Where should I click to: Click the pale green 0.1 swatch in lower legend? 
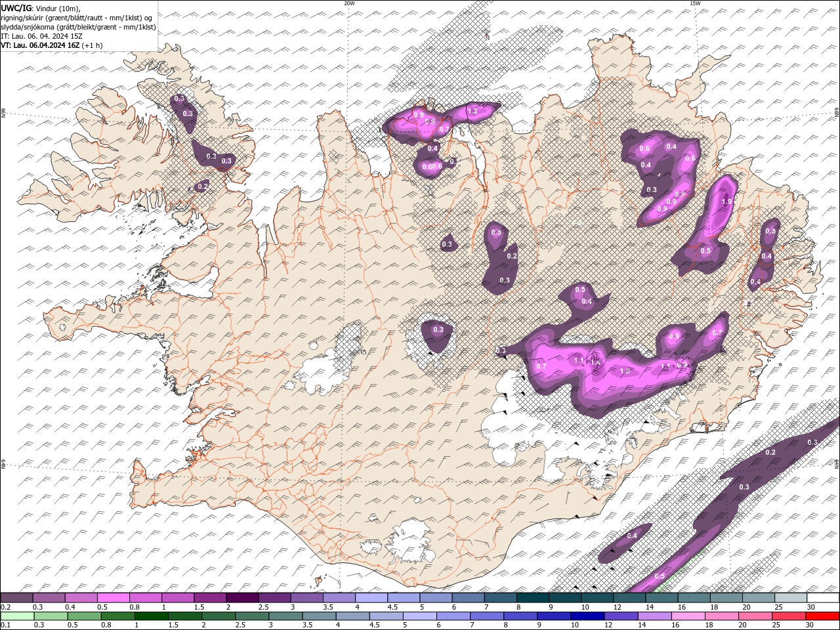point(16,616)
